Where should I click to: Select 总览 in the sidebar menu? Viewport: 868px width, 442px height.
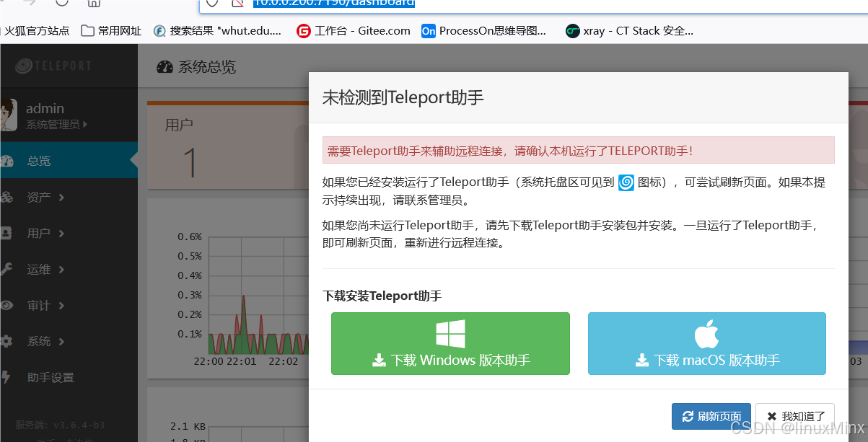point(69,161)
